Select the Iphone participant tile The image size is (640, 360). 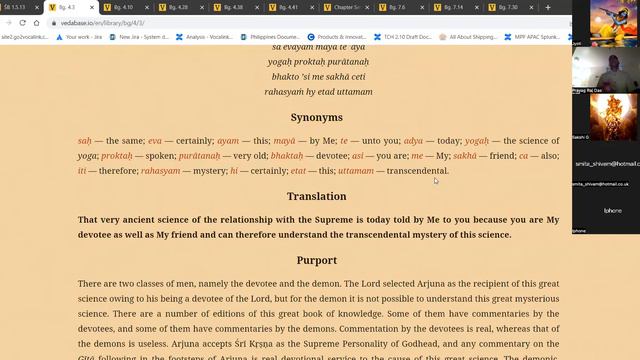[x=606, y=211]
